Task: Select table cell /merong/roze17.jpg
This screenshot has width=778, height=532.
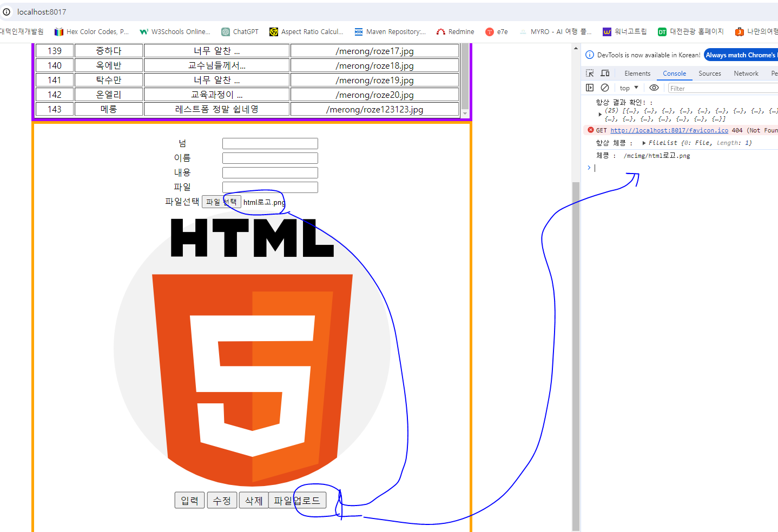Action: (374, 51)
